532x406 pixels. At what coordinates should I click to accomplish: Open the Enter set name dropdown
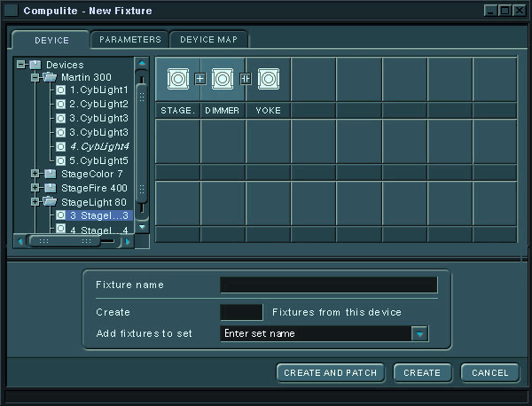point(419,334)
